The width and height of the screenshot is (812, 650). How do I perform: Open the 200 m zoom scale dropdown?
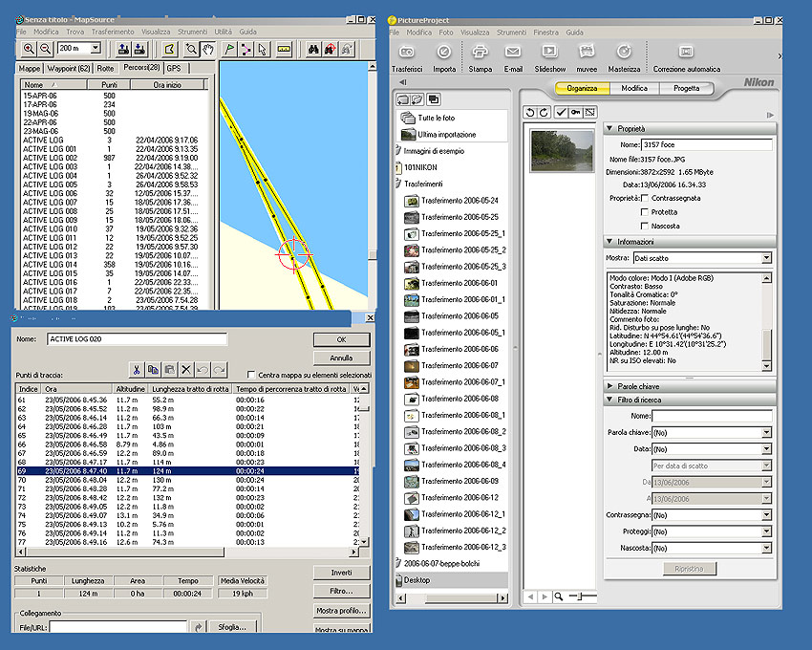pyautogui.click(x=96, y=48)
